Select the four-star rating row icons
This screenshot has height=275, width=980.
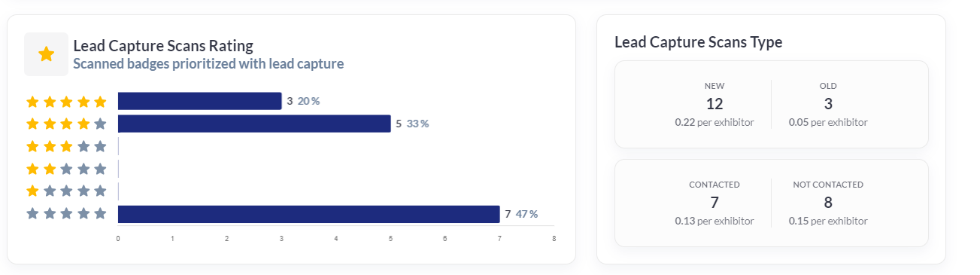(x=66, y=124)
